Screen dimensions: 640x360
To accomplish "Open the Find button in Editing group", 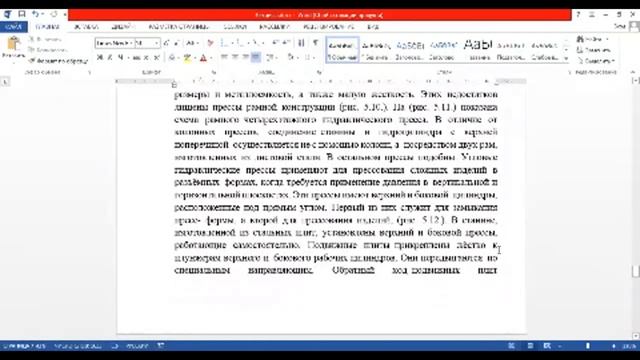I will [593, 39].
